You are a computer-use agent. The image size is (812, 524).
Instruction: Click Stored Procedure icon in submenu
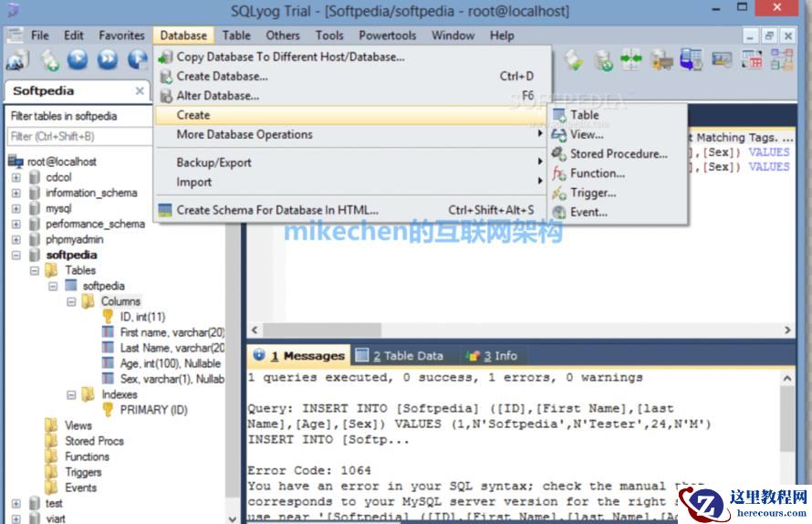pos(558,154)
